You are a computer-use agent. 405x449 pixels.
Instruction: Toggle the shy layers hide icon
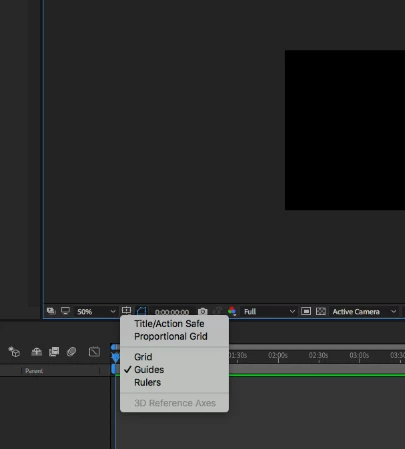point(36,352)
